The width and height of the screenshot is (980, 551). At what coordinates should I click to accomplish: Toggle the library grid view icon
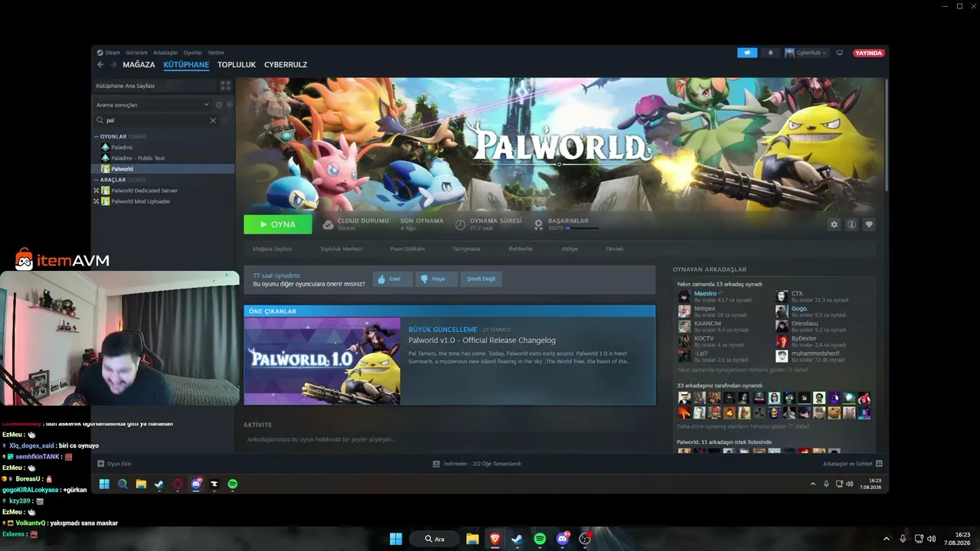[225, 86]
